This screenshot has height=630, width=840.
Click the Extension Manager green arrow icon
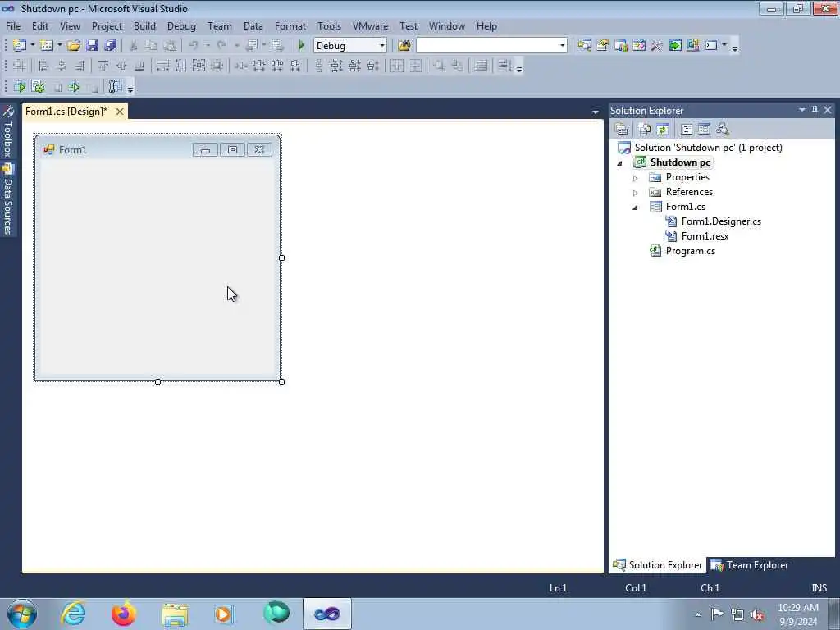click(675, 46)
